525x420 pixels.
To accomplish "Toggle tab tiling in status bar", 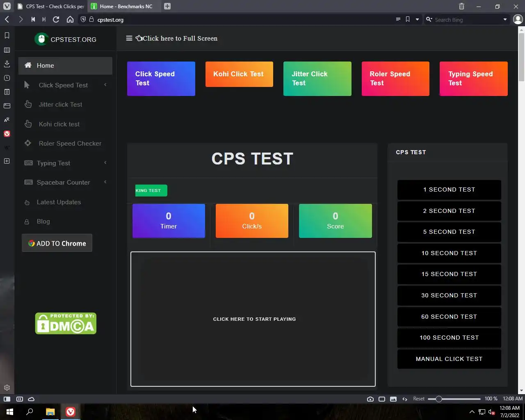I will coord(19,399).
